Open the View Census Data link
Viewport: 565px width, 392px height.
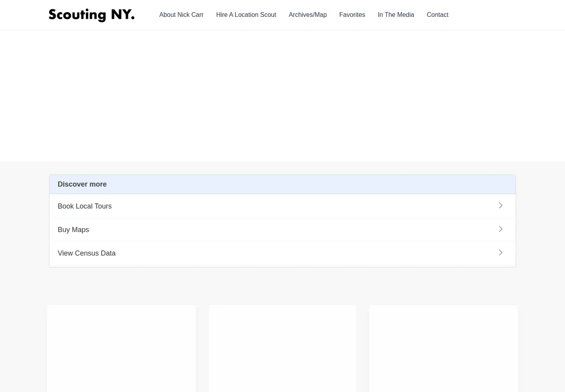[282, 253]
